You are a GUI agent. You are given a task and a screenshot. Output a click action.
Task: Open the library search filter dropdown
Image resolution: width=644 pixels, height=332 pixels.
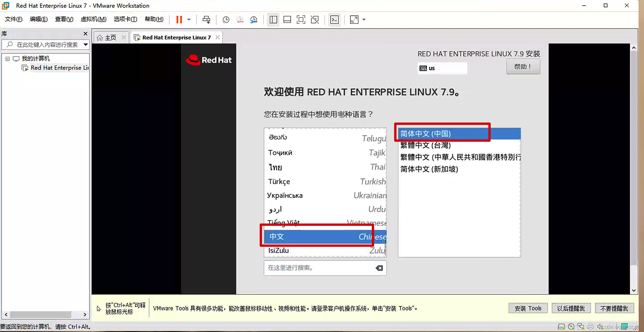(x=85, y=45)
